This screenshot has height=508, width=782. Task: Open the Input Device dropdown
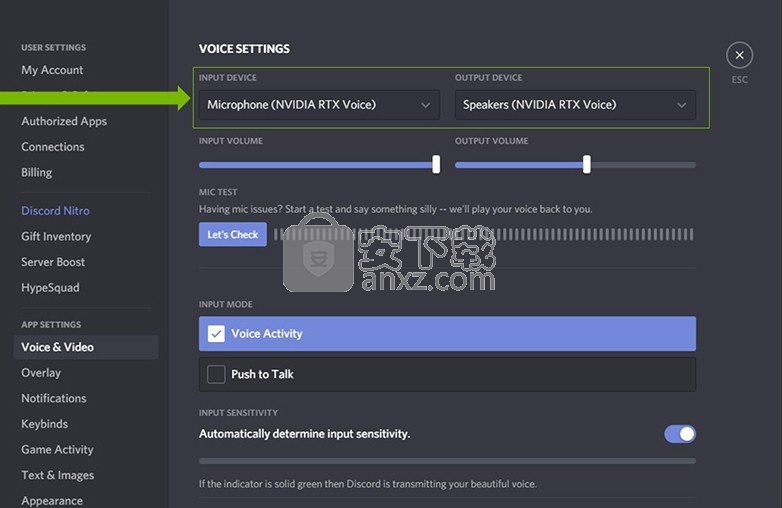click(319, 105)
